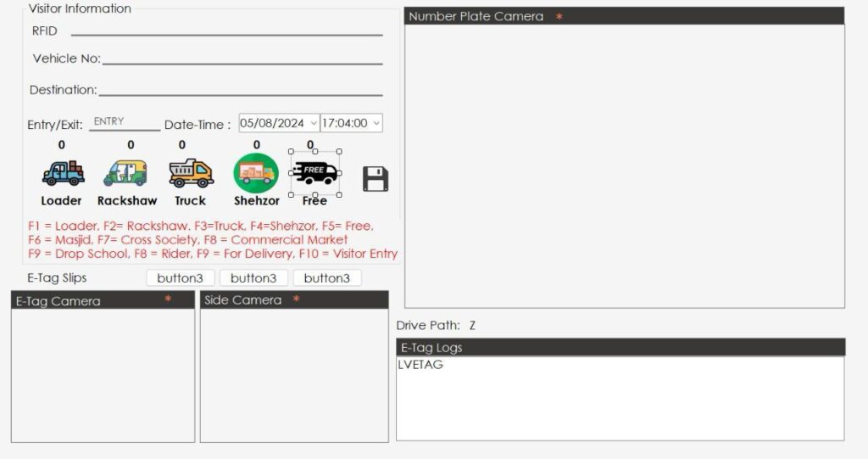Select the Loader vehicle icon
The image size is (868, 459).
(x=63, y=174)
